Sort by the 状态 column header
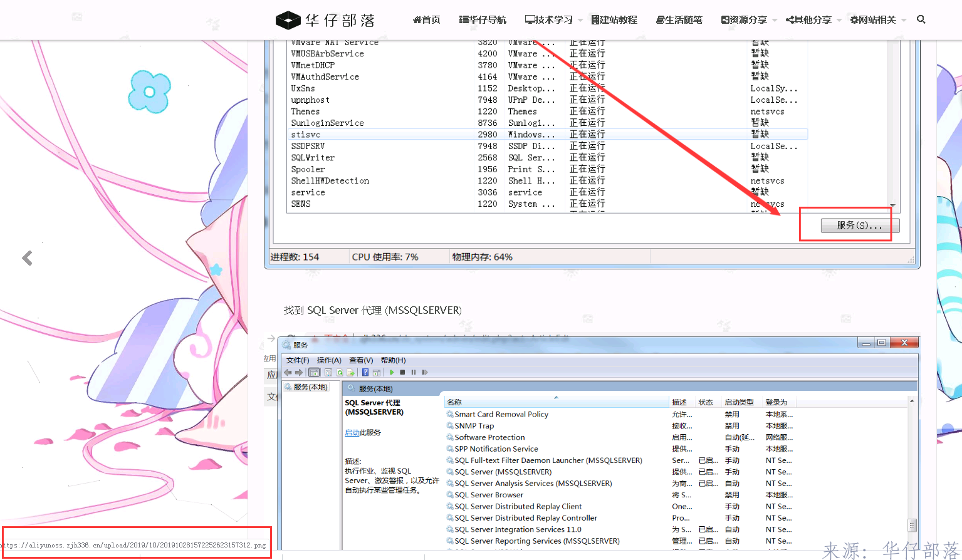Viewport: 962px width, 560px height. pos(708,402)
